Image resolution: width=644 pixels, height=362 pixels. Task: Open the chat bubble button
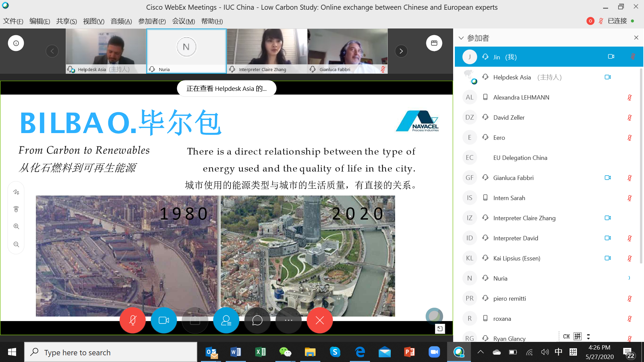(257, 320)
